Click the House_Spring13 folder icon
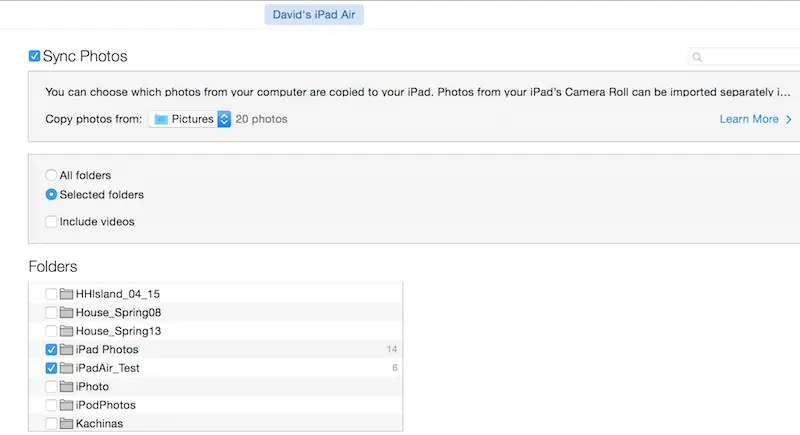 67,331
